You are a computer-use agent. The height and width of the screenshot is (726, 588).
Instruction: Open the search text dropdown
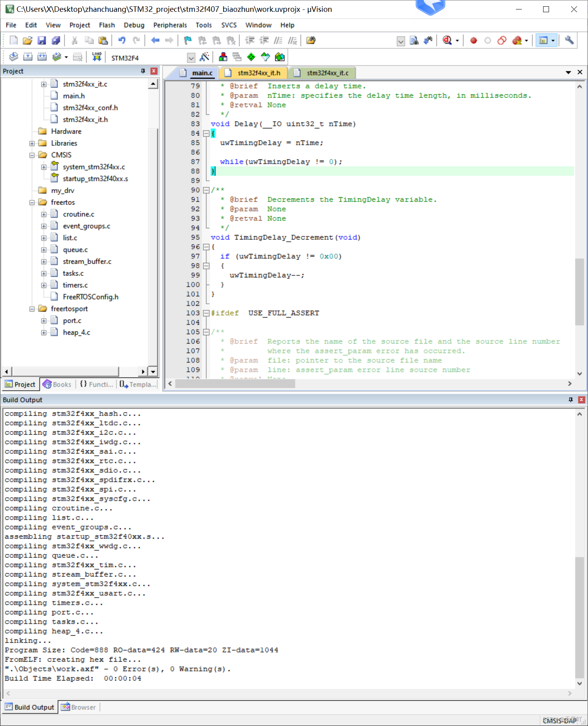[401, 41]
